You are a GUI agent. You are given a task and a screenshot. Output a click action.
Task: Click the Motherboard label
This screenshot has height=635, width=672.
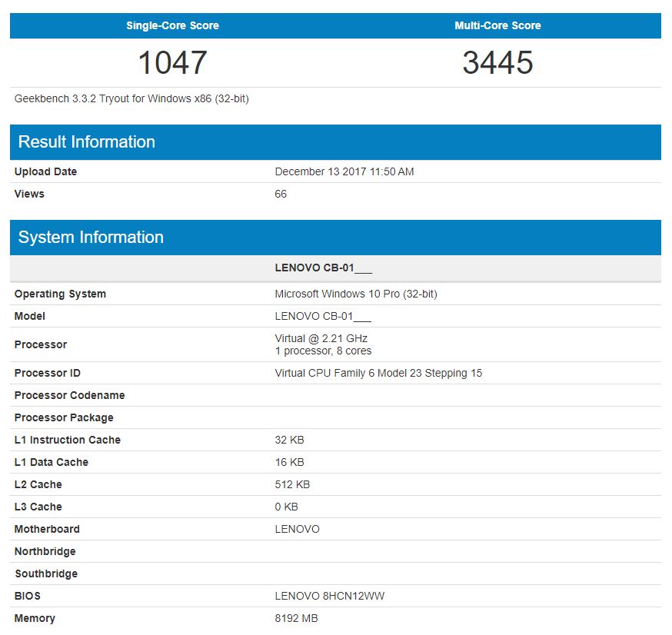pos(47,529)
